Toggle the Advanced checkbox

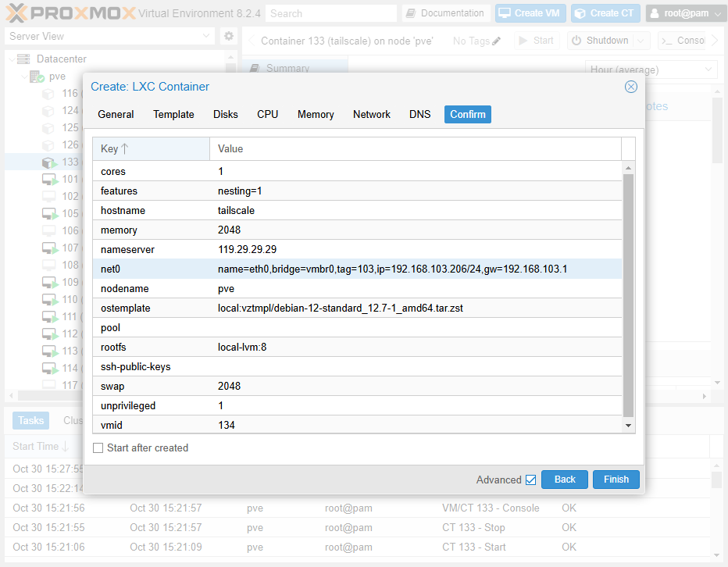tap(530, 480)
